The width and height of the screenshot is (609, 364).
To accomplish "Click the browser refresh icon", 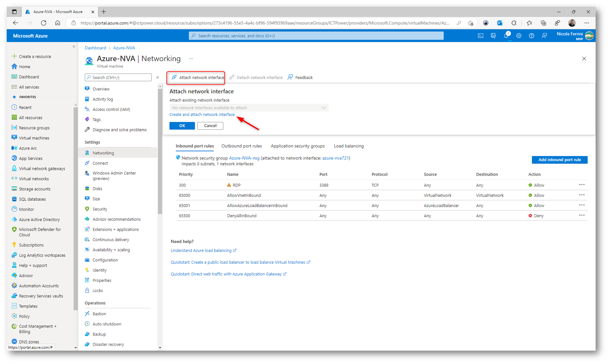I will [44, 23].
